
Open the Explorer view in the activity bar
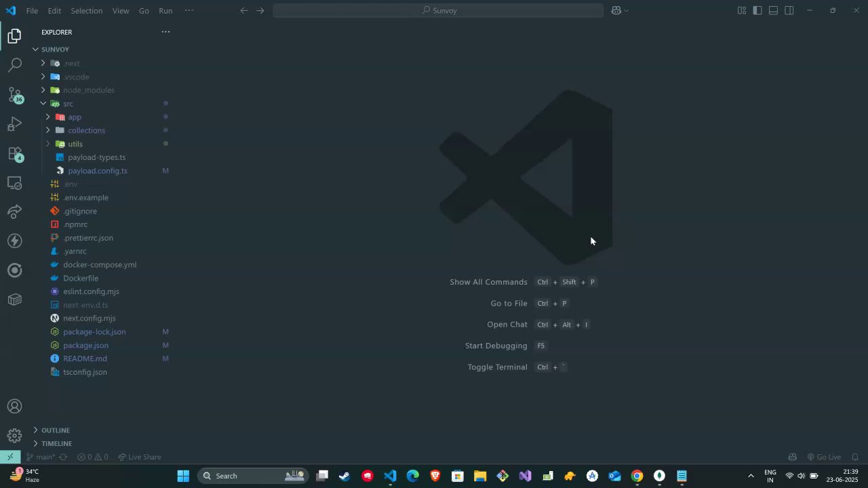point(14,36)
